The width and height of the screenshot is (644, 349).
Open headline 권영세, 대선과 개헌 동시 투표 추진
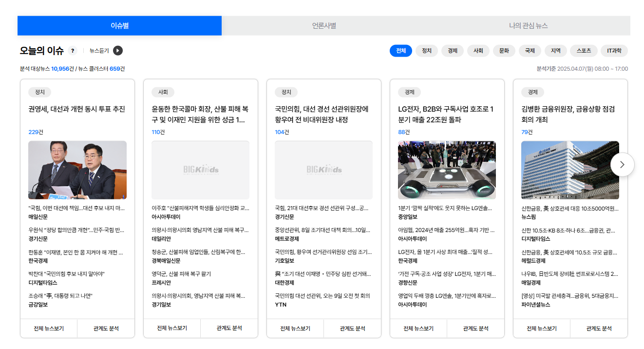pos(77,109)
